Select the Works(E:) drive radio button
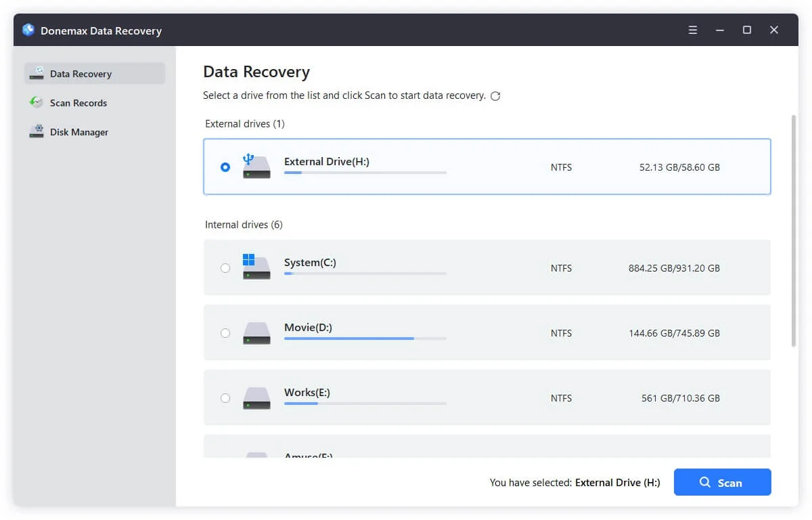812x520 pixels. [225, 398]
